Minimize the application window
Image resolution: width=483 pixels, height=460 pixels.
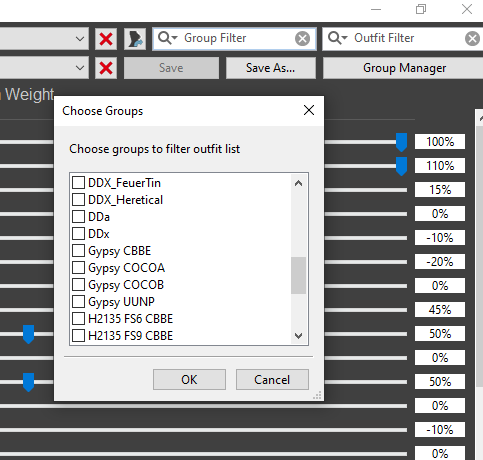coord(376,9)
